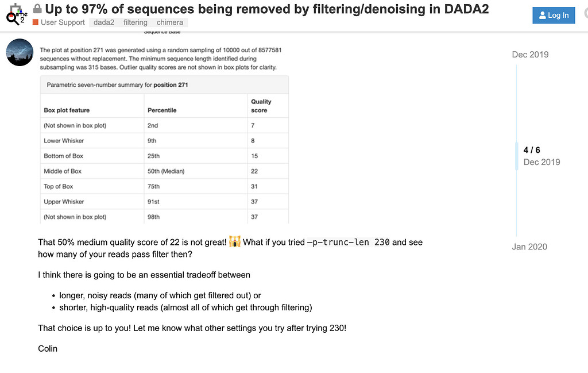Click the person icon inside the Log In button
Image resolution: width=588 pixels, height=373 pixels.
(x=543, y=16)
